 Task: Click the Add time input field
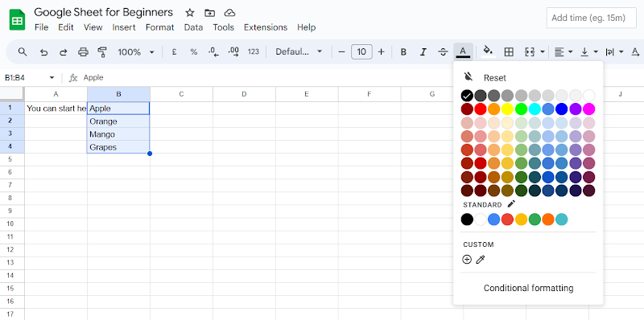[592, 18]
